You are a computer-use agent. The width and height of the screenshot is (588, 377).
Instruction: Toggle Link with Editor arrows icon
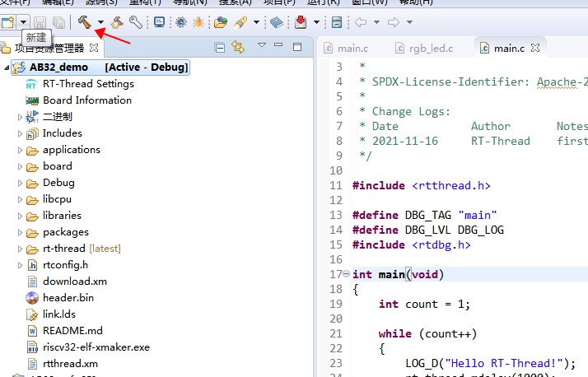(x=238, y=47)
